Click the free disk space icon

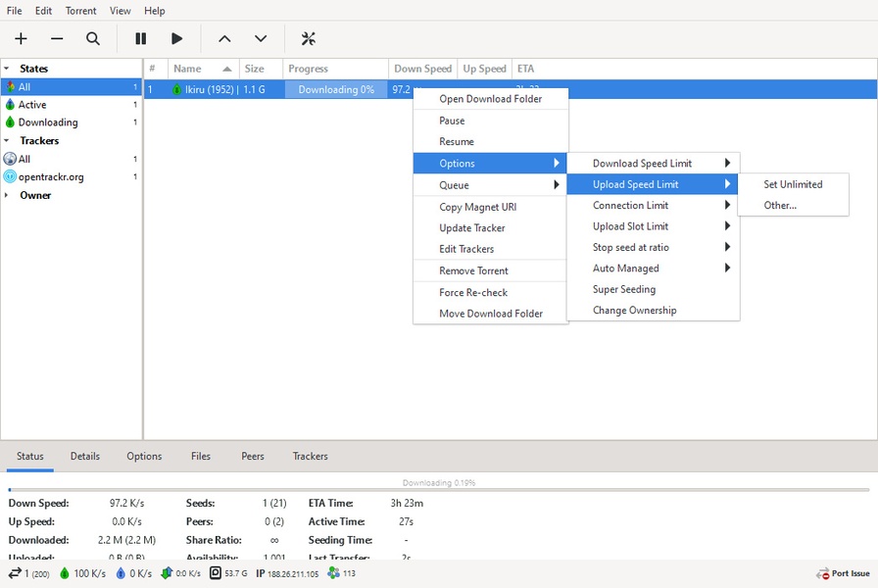coord(216,573)
